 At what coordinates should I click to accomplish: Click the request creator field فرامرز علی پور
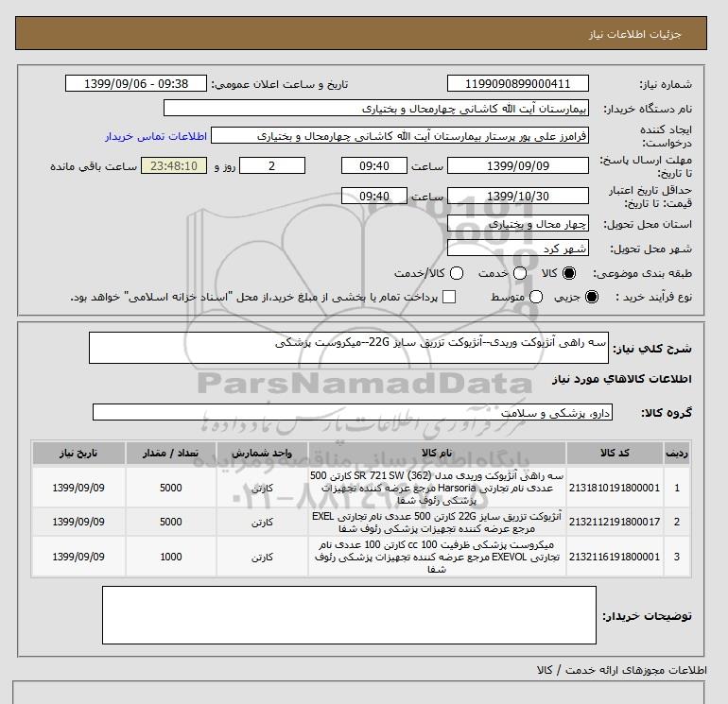[x=400, y=136]
